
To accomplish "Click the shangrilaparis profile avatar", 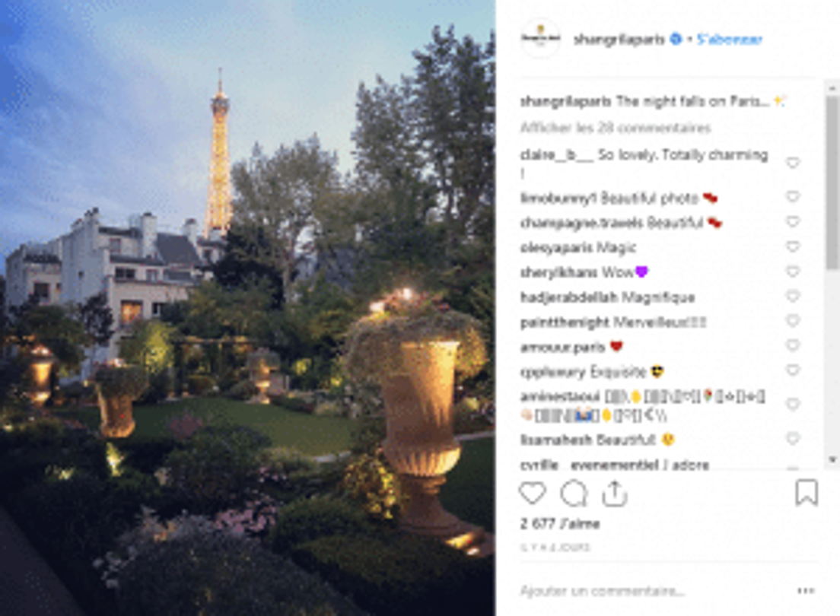I will click(540, 39).
